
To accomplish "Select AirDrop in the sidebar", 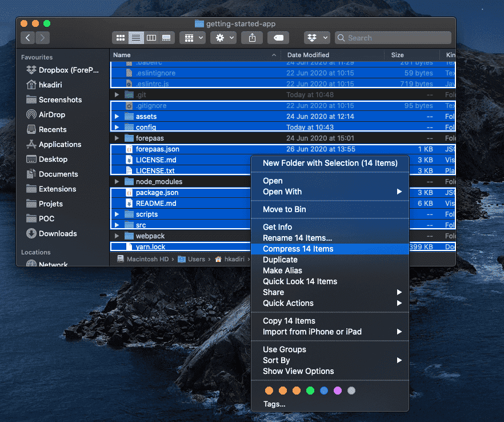I will click(46, 114).
